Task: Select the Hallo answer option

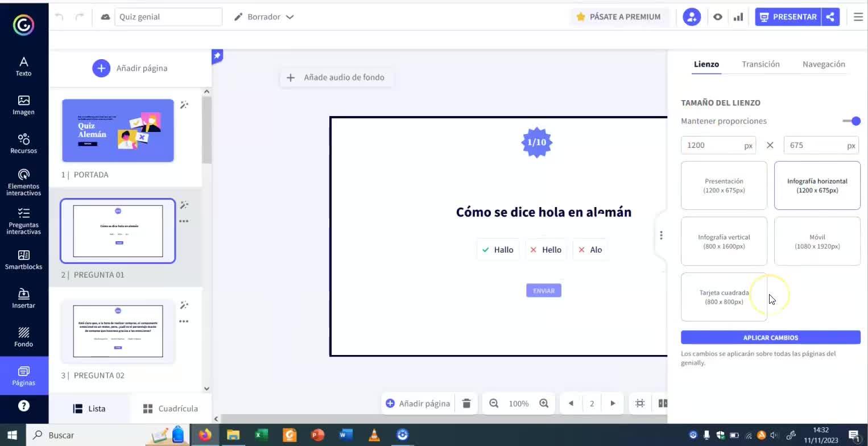Action: click(x=498, y=250)
